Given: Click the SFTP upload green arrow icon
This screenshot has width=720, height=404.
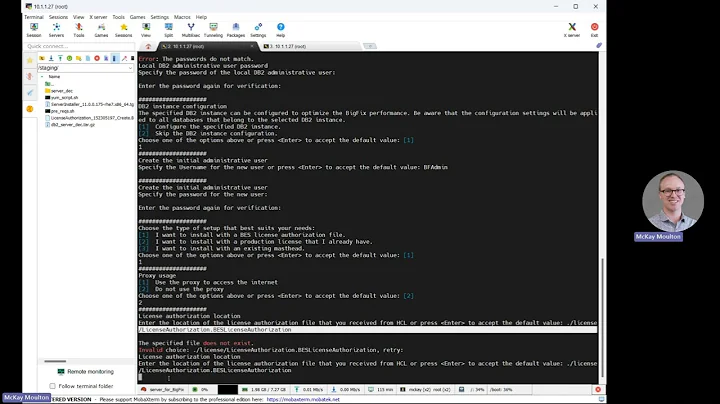Looking at the screenshot, I should pyautogui.click(x=60, y=58).
